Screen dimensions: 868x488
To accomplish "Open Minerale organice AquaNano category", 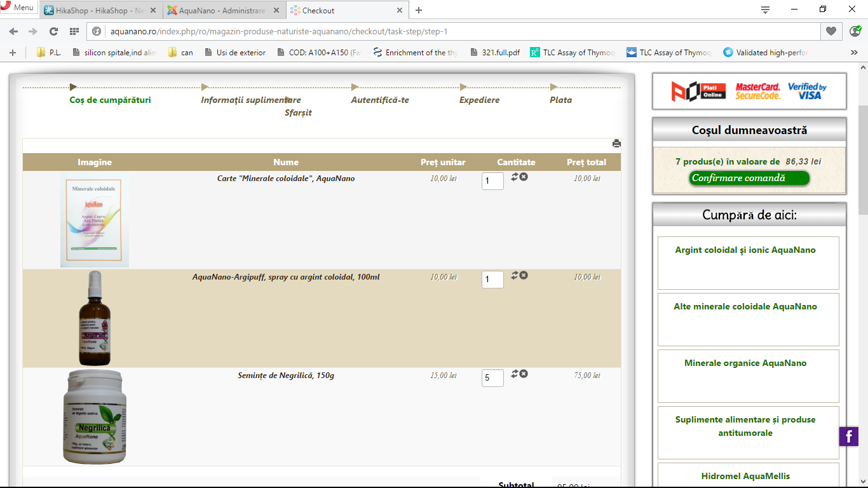I will pos(749,376).
